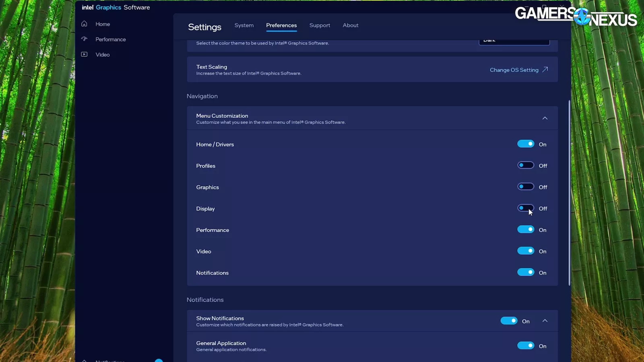This screenshot has width=644, height=362.
Task: Disable the Show Notifications toggle
Action: pos(509,321)
